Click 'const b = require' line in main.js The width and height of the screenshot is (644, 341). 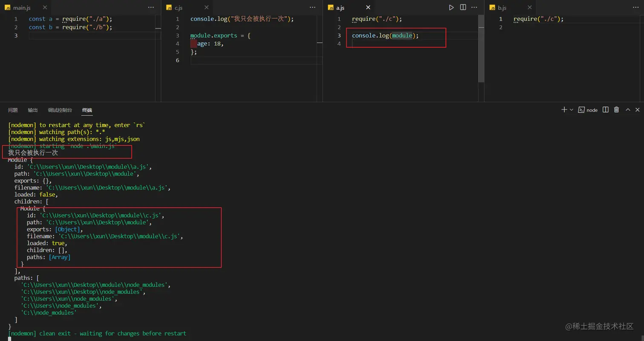[70, 27]
